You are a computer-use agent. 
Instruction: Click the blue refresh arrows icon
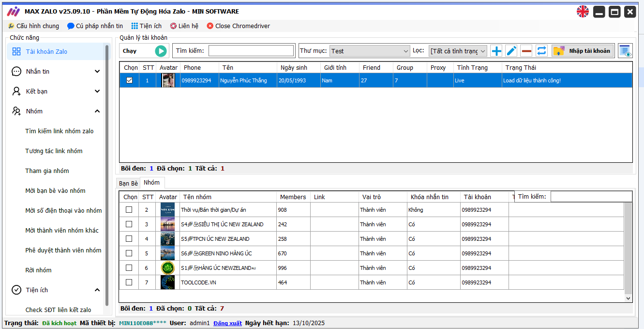pos(541,51)
